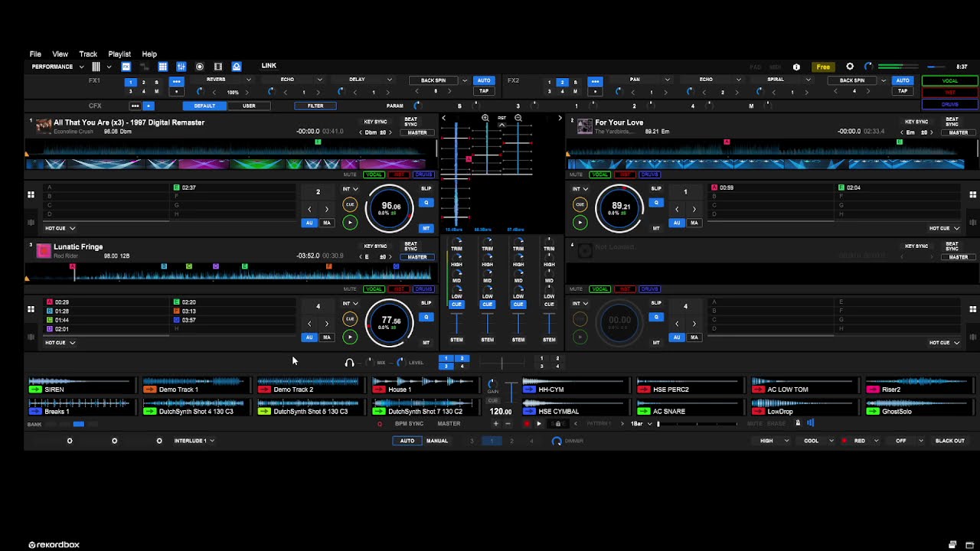Adjust the first channel volume fader
980x551 pixels.
456,324
